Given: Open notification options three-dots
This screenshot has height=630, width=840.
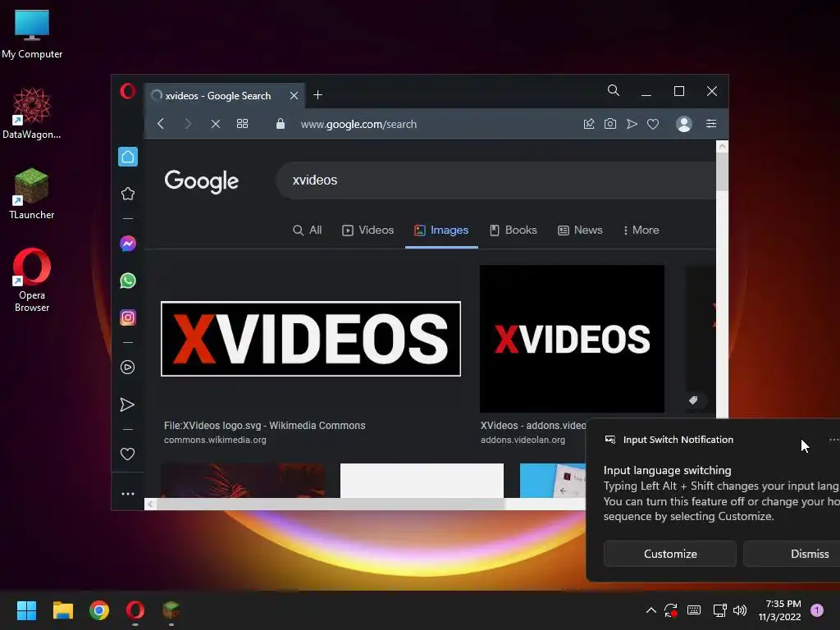Looking at the screenshot, I should tap(833, 440).
